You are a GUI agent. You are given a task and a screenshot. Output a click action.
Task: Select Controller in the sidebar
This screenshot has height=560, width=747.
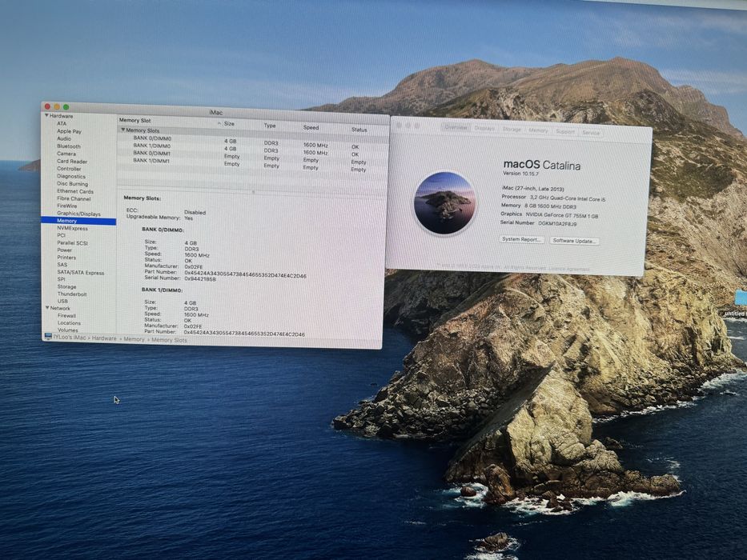pyautogui.click(x=69, y=169)
